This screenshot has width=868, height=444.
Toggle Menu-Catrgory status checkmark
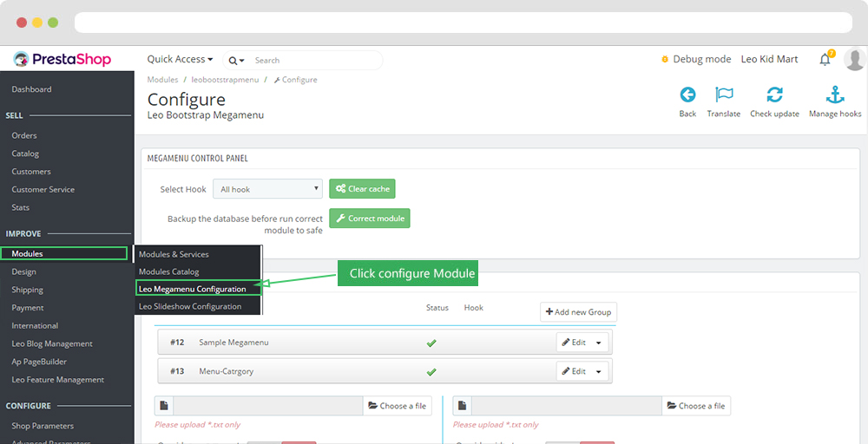coord(431,371)
